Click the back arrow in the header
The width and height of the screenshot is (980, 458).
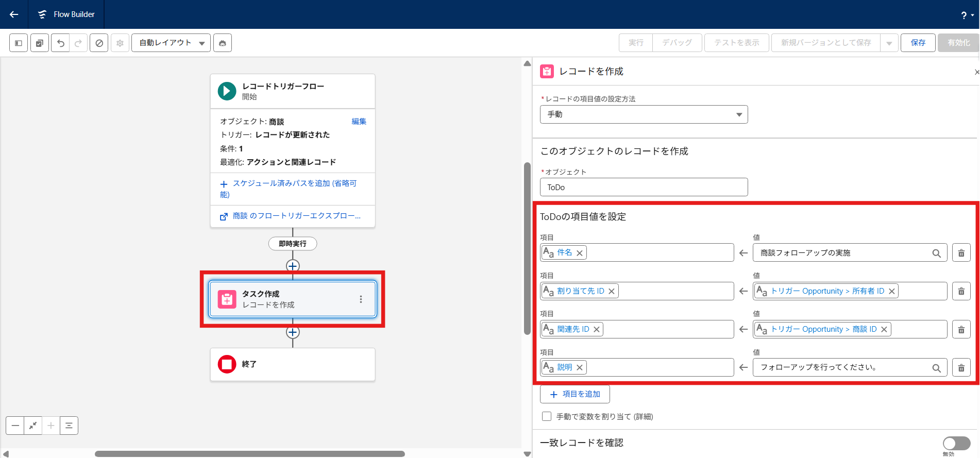coord(14,14)
